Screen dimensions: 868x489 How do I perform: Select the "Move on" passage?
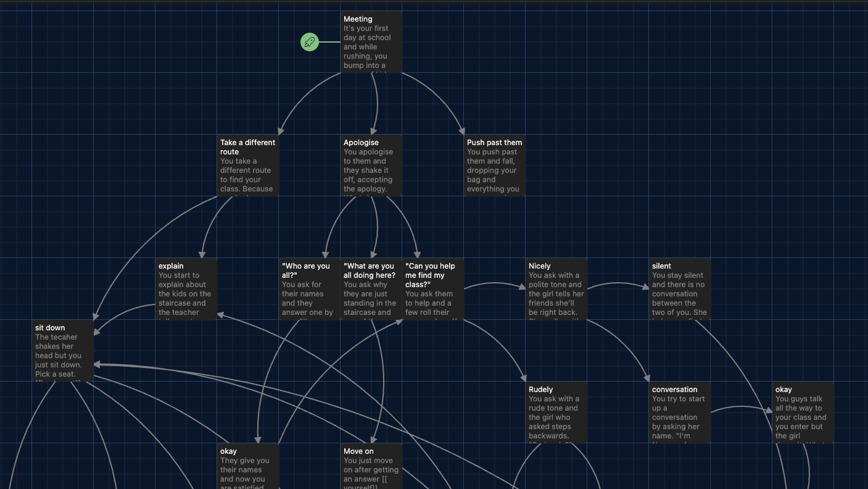371,466
